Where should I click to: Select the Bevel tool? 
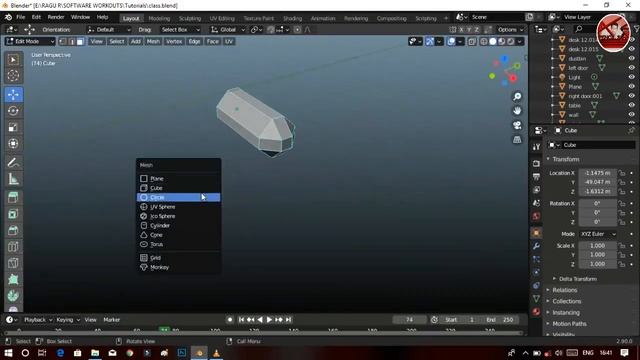[13, 231]
